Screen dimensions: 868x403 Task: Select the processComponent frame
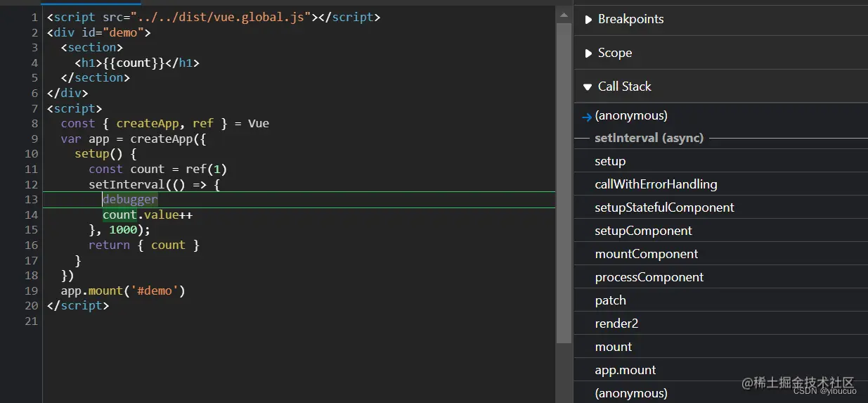(x=720, y=277)
